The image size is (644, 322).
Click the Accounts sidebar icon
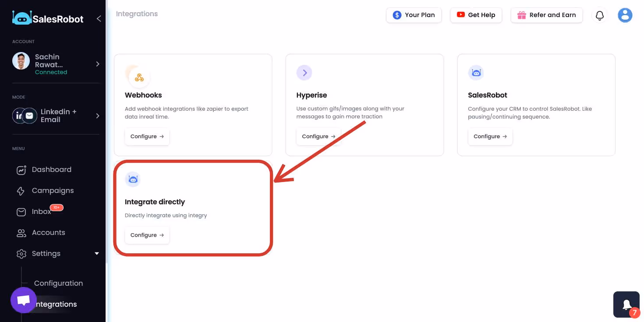point(21,232)
